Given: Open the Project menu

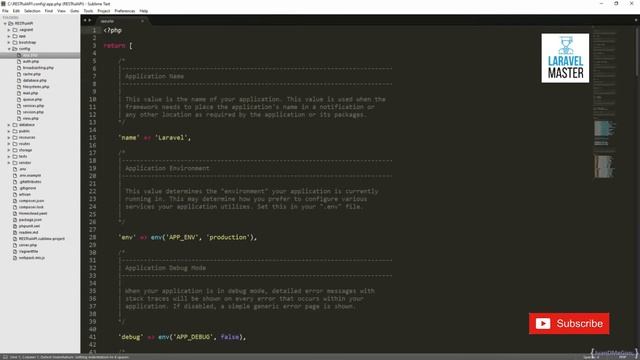Looking at the screenshot, I should pyautogui.click(x=104, y=11).
